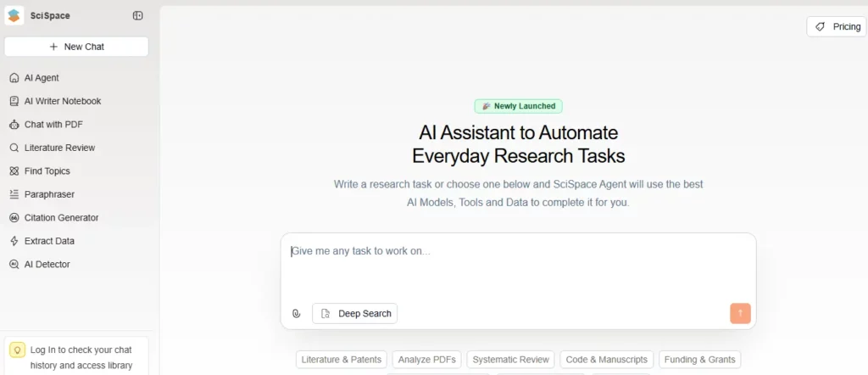Click the Chat with PDF robot icon

point(14,125)
